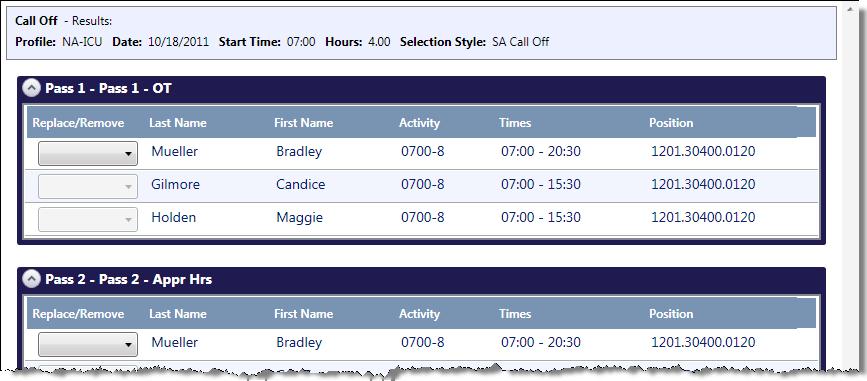Click the Replace/Remove column header in Pass 2
Viewport: 867px width, 381px height.
tap(78, 314)
